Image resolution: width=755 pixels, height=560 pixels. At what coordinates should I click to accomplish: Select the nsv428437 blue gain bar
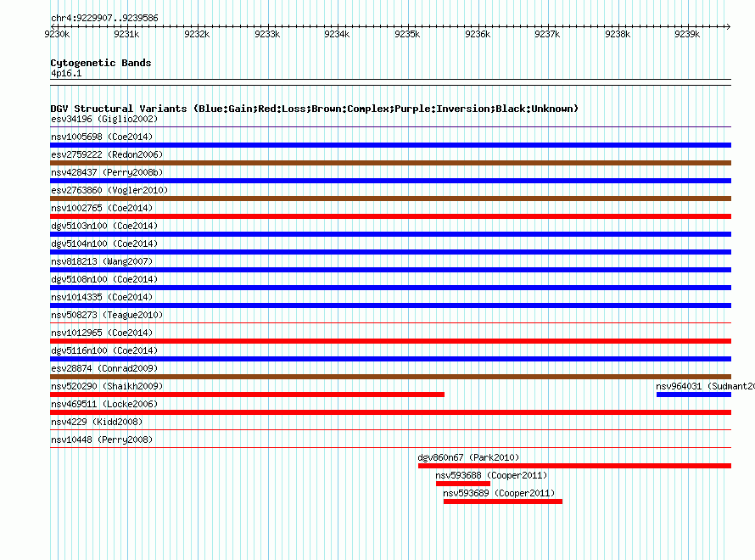tap(390, 181)
